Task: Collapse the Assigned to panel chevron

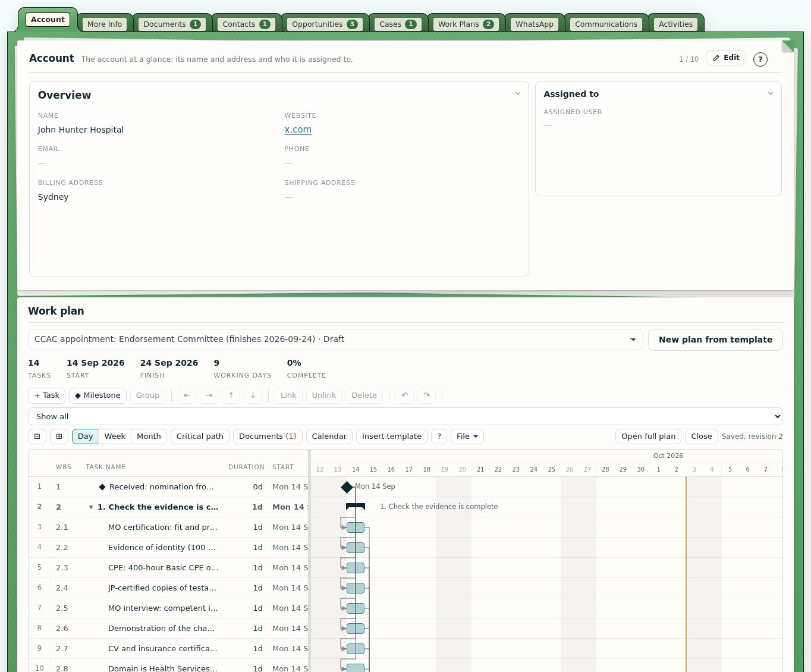Action: click(x=770, y=93)
